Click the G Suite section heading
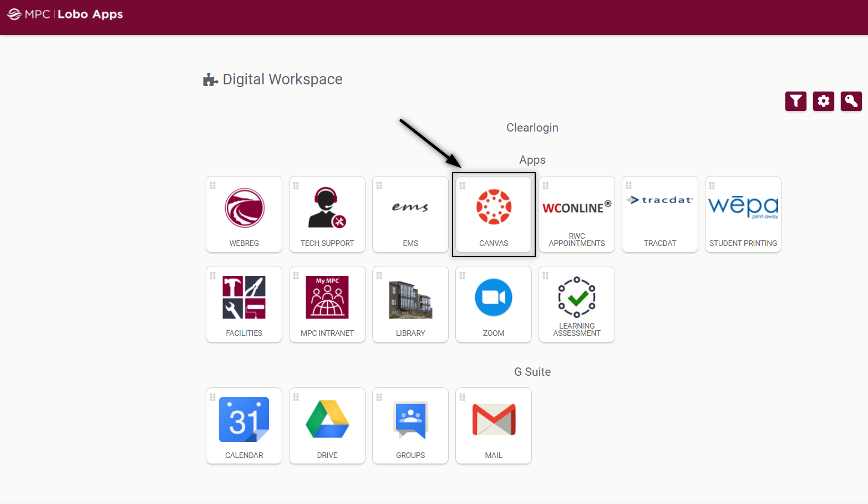 [532, 372]
